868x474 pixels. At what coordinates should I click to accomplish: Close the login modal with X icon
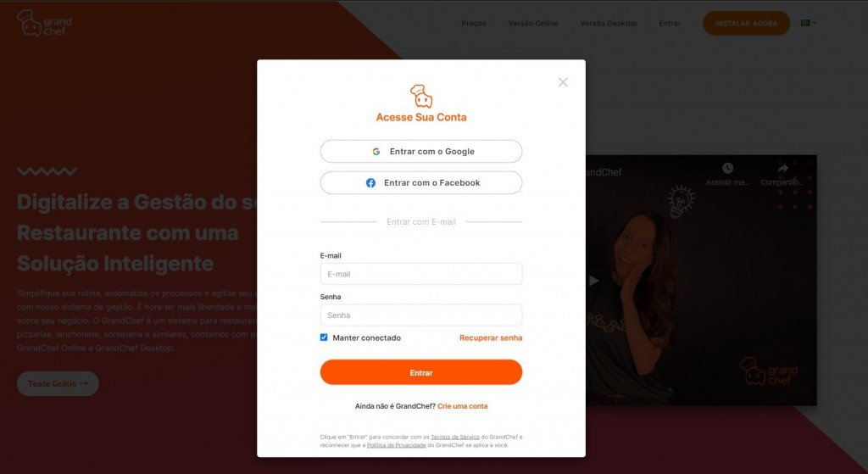click(x=563, y=82)
